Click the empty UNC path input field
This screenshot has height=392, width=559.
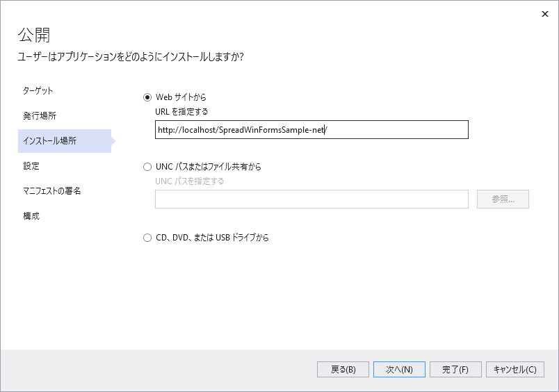(x=311, y=199)
